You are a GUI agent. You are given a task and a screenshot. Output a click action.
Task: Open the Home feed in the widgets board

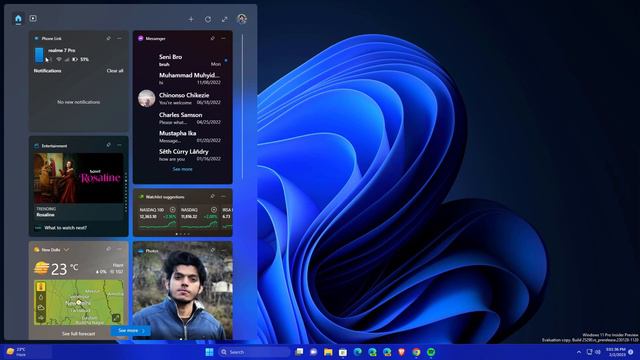coord(18,19)
